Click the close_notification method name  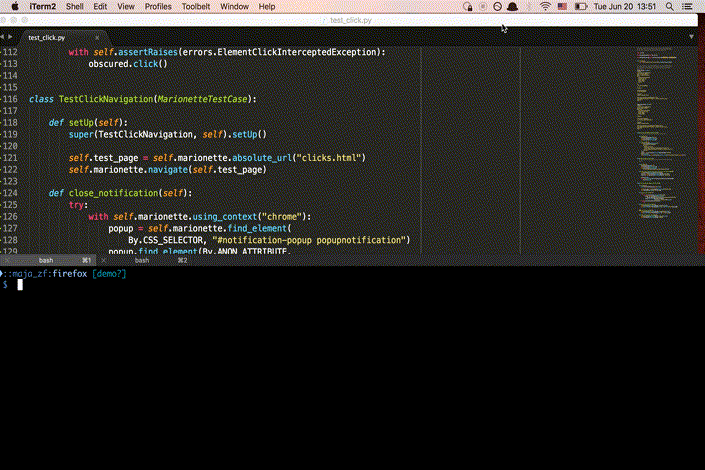click(113, 193)
